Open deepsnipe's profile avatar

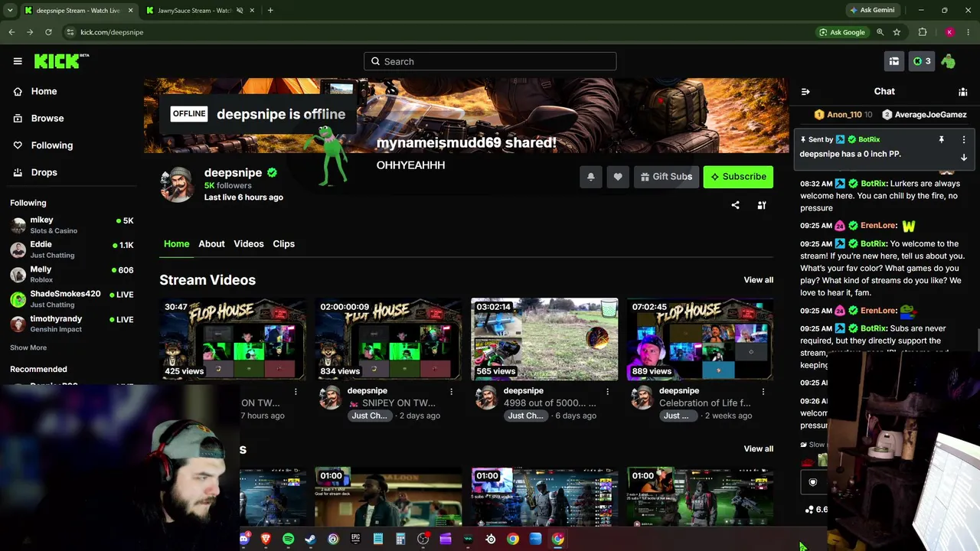[x=177, y=184]
